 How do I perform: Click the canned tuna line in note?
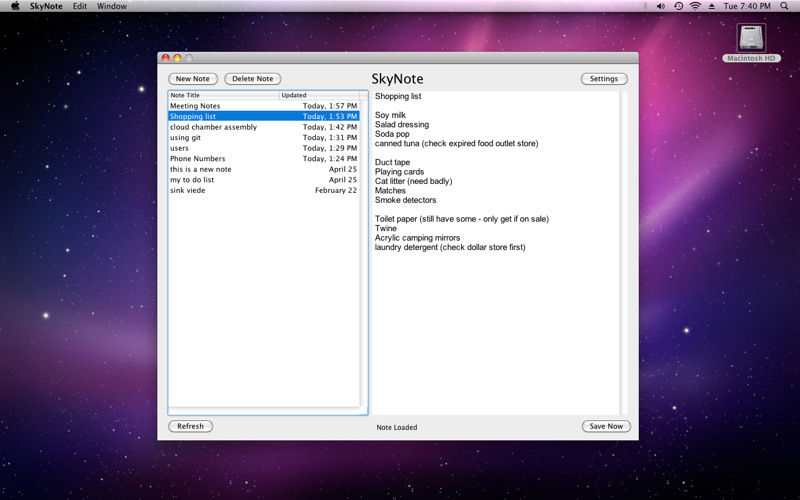[x=457, y=143]
